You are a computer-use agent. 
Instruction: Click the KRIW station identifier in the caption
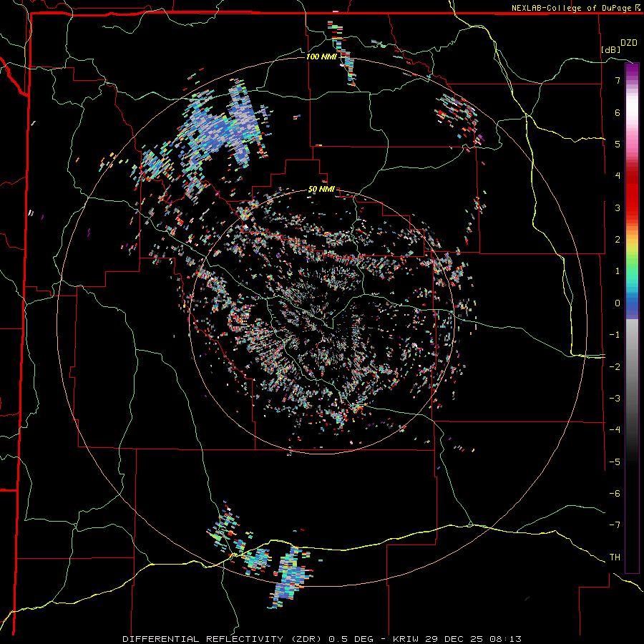point(406,639)
